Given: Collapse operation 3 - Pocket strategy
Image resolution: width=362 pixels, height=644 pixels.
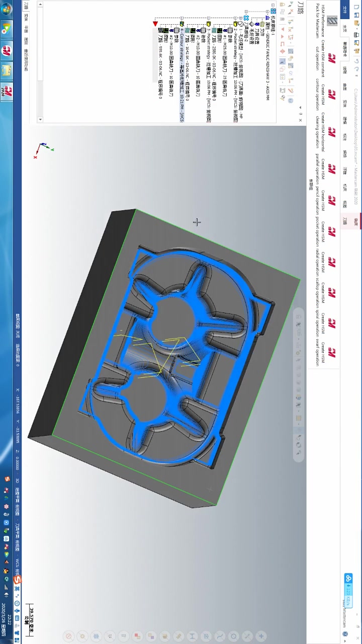Looking at the screenshot, I should point(208,18).
